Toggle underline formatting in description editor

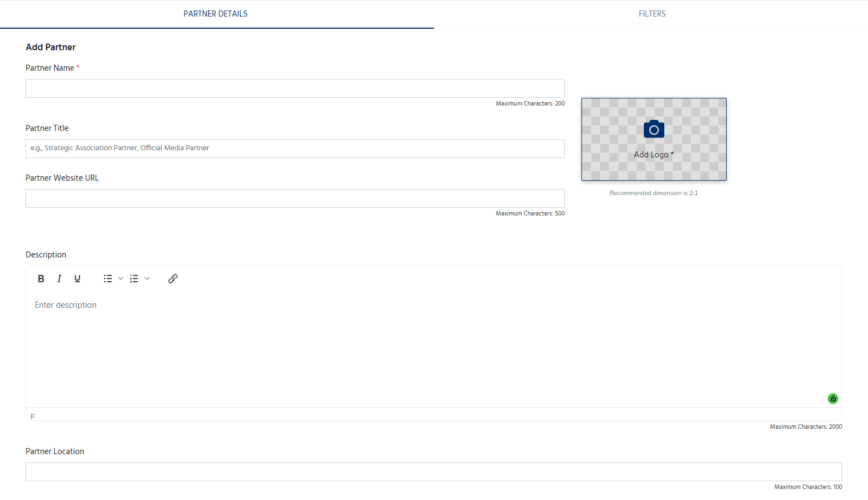(77, 279)
